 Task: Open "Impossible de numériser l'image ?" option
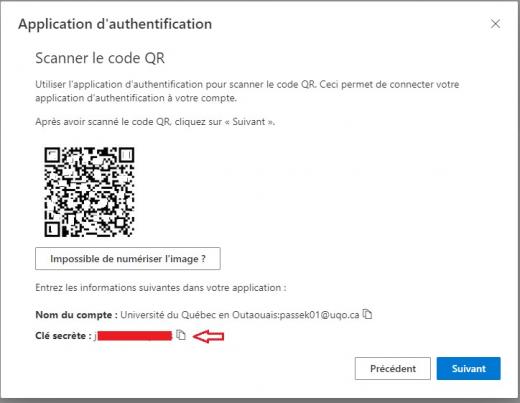tap(128, 259)
